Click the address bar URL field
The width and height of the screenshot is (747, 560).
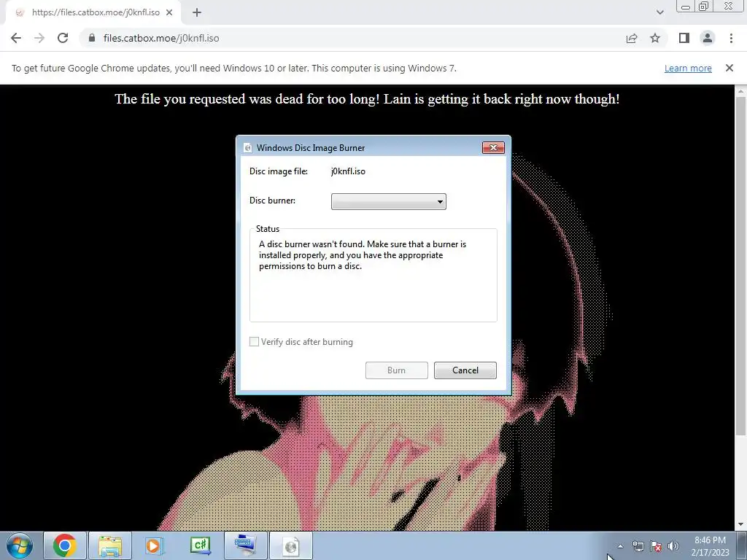(x=352, y=38)
